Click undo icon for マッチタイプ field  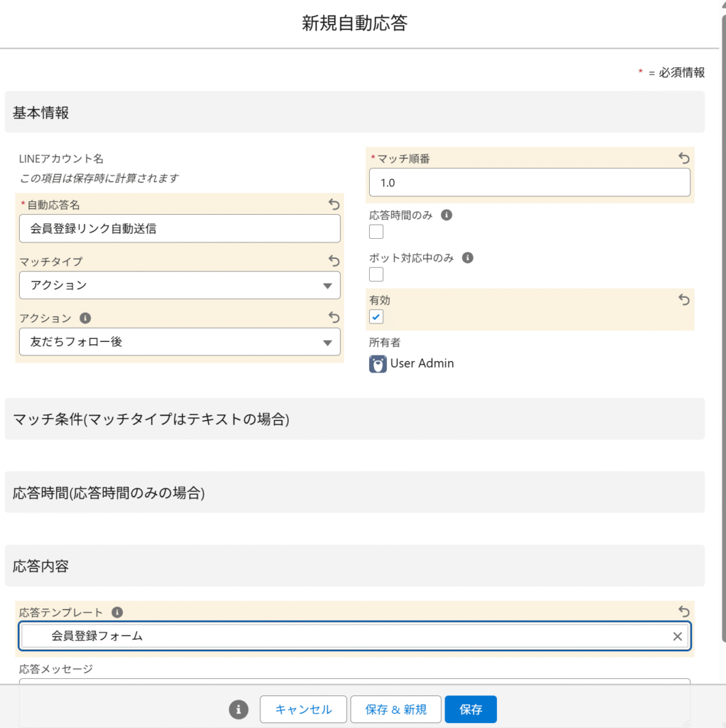pyautogui.click(x=334, y=262)
